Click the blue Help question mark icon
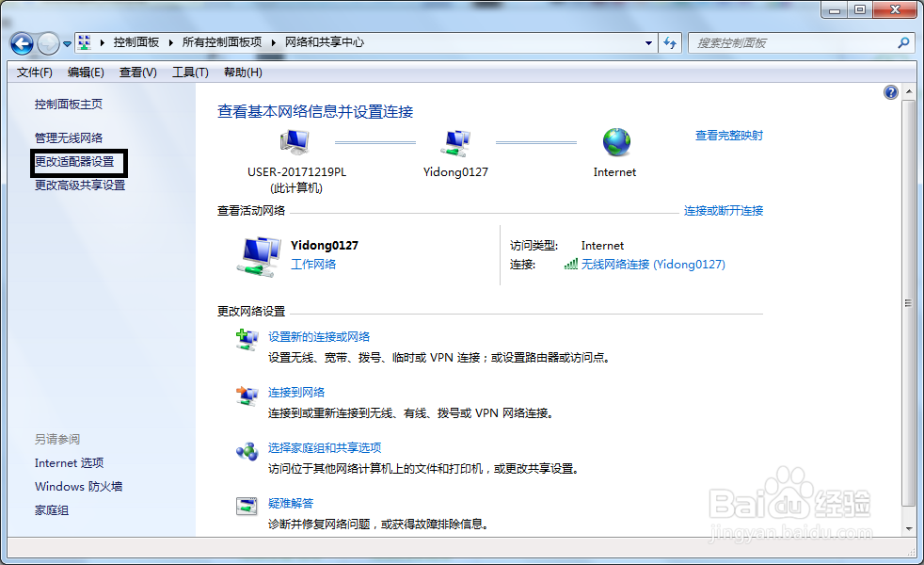 pyautogui.click(x=891, y=92)
